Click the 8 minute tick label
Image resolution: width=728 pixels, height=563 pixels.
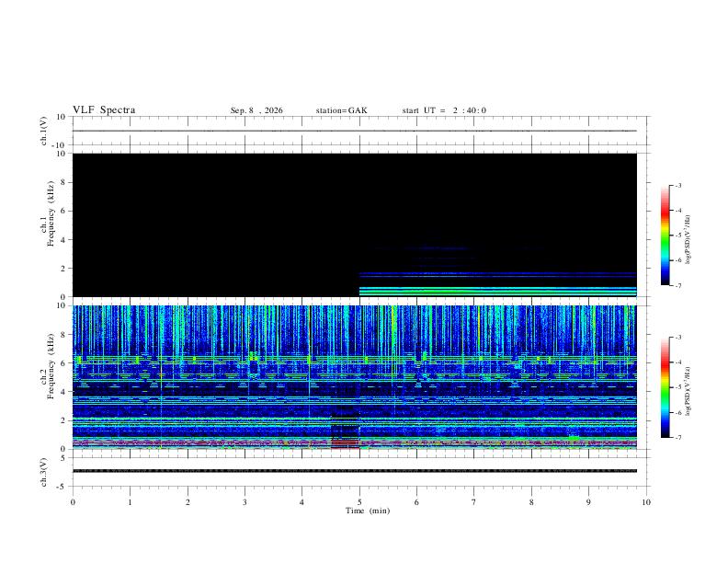pos(531,502)
